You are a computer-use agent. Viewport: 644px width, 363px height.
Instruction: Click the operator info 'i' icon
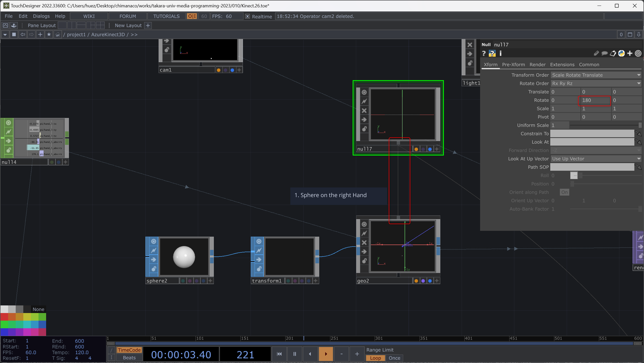coord(500,53)
